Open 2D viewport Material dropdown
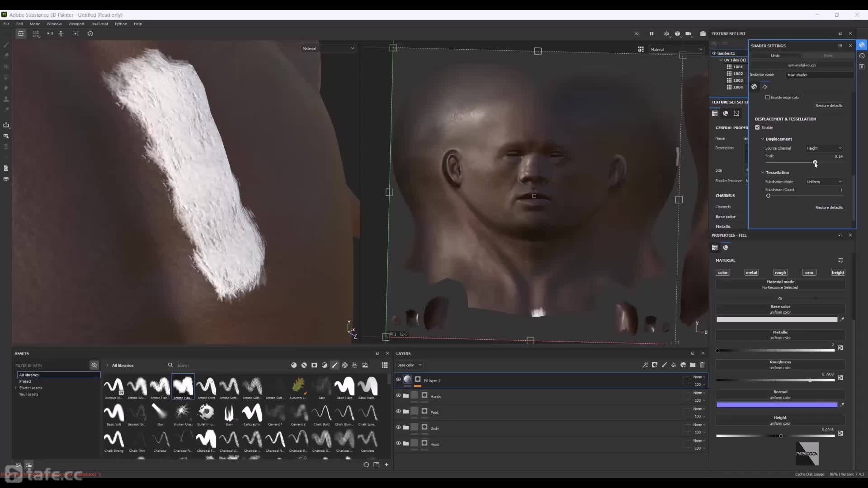Screen dimensions: 868x488 pyautogui.click(x=677, y=50)
